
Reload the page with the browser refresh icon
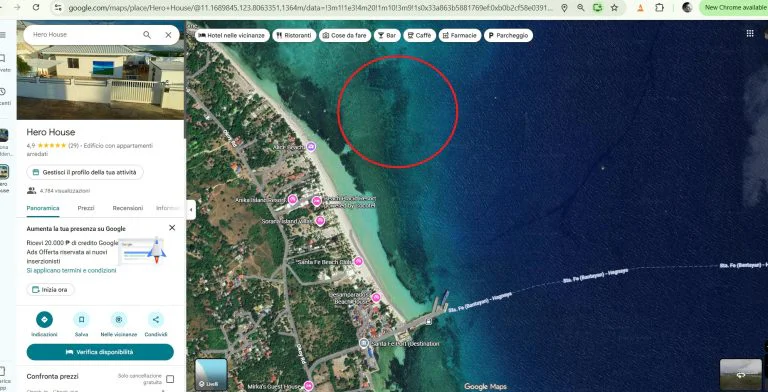coord(36,7)
